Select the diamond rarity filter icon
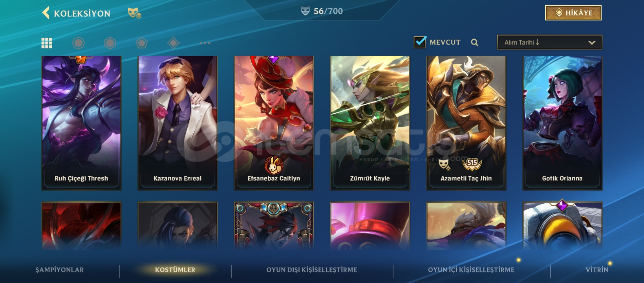 (173, 43)
